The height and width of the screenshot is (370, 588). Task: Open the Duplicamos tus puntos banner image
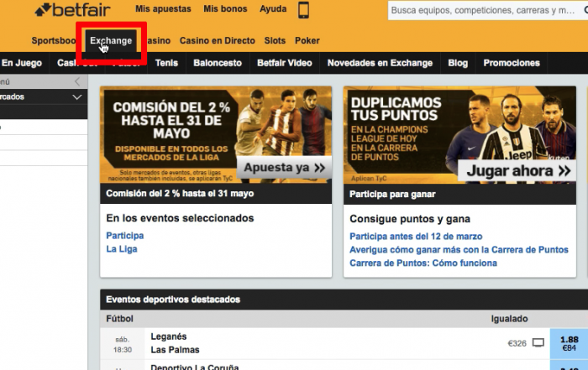[x=459, y=135]
